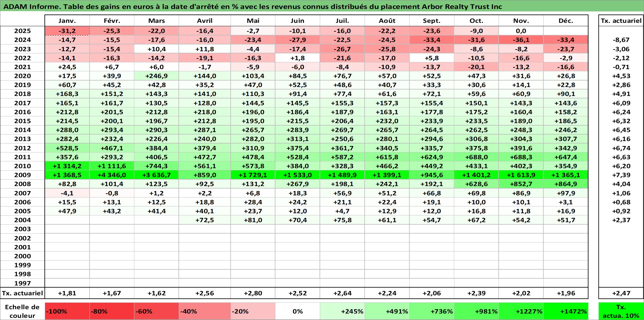Select the 'Avril' column header

pyautogui.click(x=205, y=21)
